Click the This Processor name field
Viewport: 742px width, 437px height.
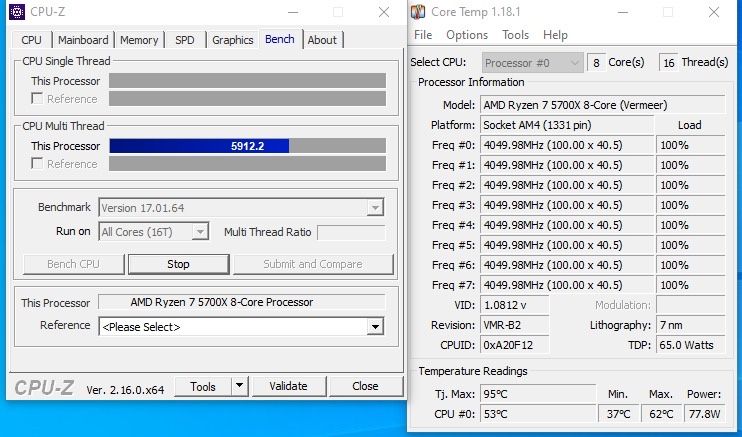click(242, 302)
